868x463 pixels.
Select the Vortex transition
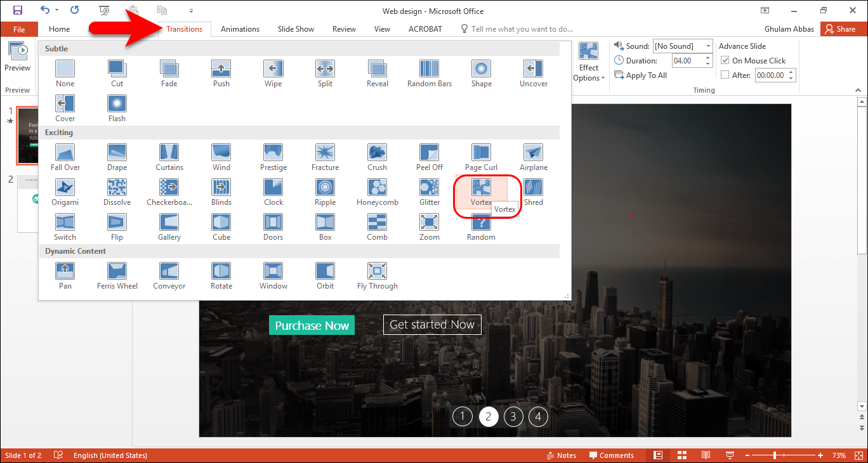[x=481, y=192]
